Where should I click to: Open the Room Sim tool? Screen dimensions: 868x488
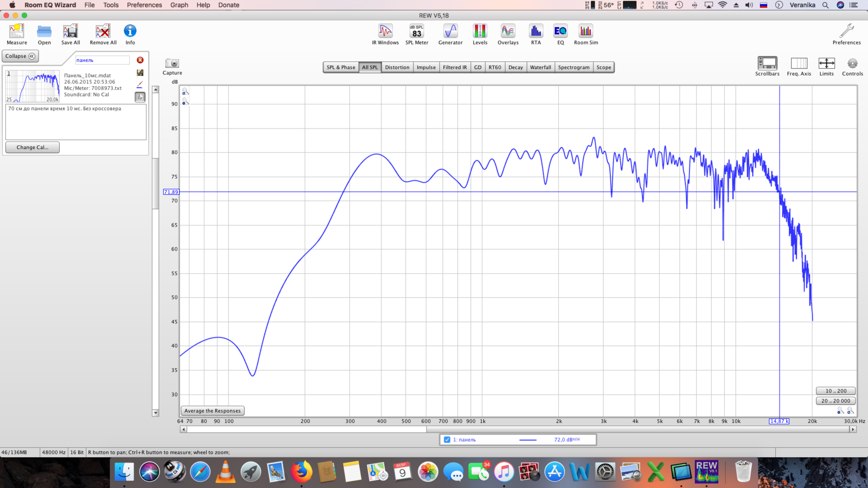point(586,35)
